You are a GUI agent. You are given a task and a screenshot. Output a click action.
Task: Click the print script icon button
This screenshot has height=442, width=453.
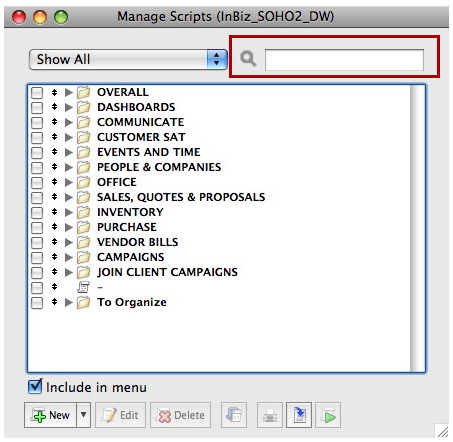(x=270, y=415)
